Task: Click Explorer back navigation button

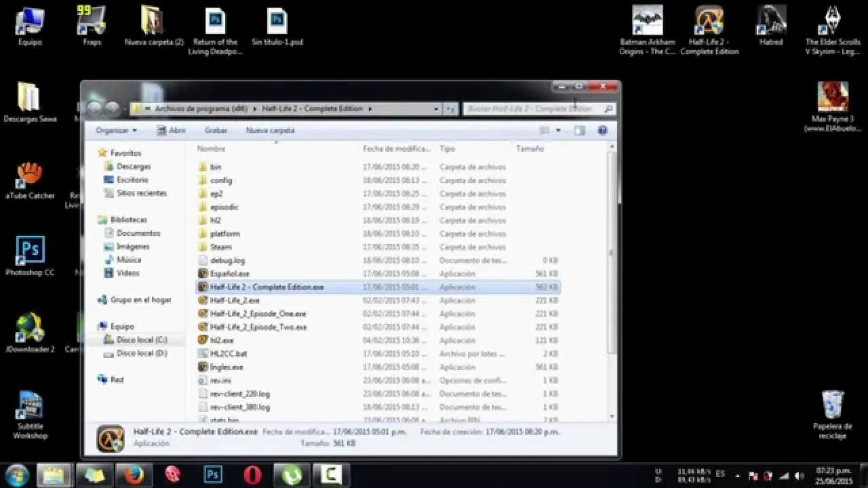Action: [95, 108]
